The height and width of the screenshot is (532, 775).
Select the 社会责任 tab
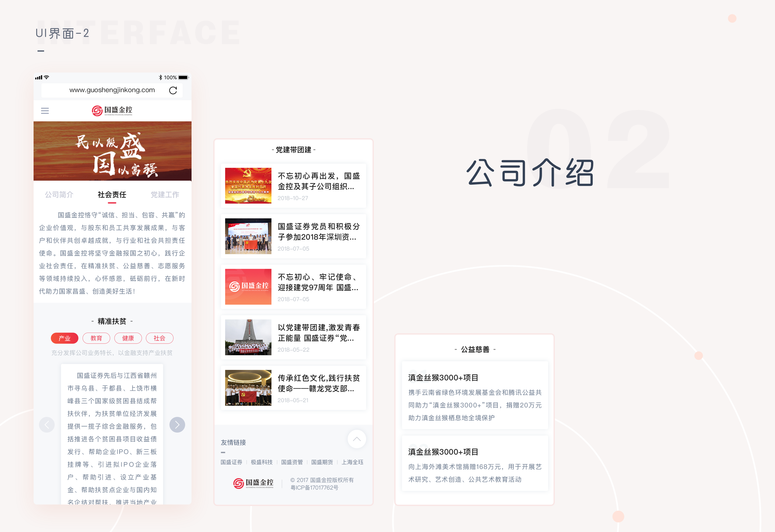112,195
